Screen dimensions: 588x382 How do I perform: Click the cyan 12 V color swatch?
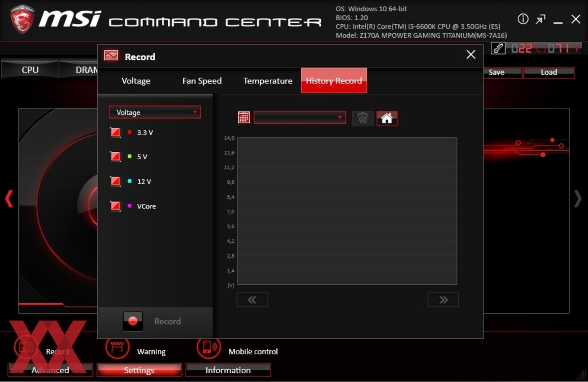129,181
